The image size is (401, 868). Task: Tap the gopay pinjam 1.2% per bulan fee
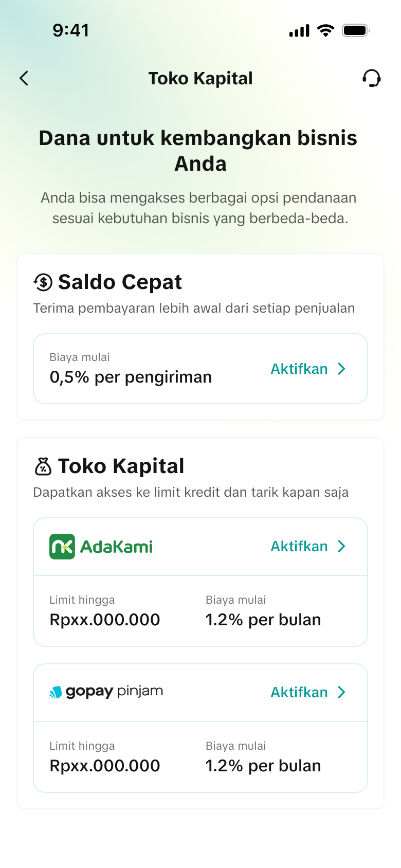click(x=263, y=766)
